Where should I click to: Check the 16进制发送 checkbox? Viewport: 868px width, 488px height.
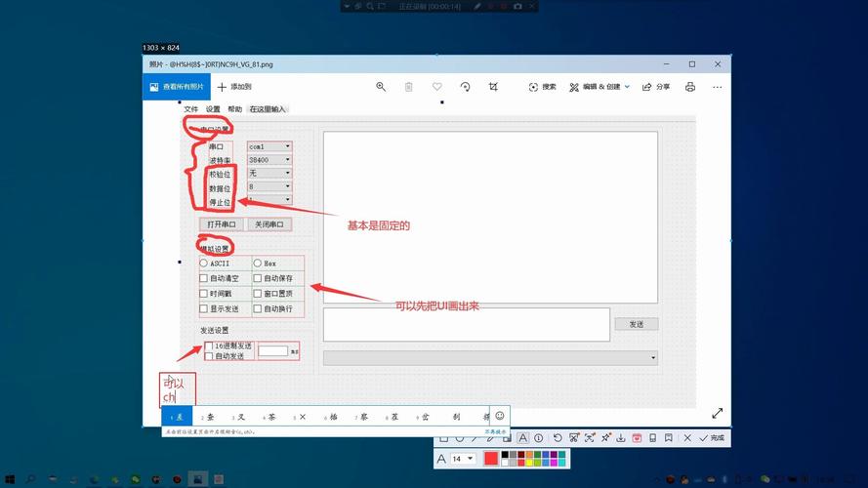(x=209, y=346)
